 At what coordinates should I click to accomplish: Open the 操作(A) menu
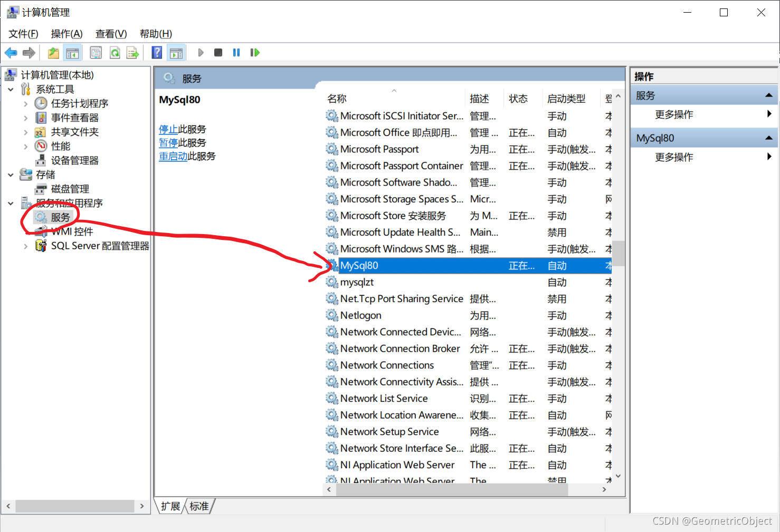[x=66, y=34]
